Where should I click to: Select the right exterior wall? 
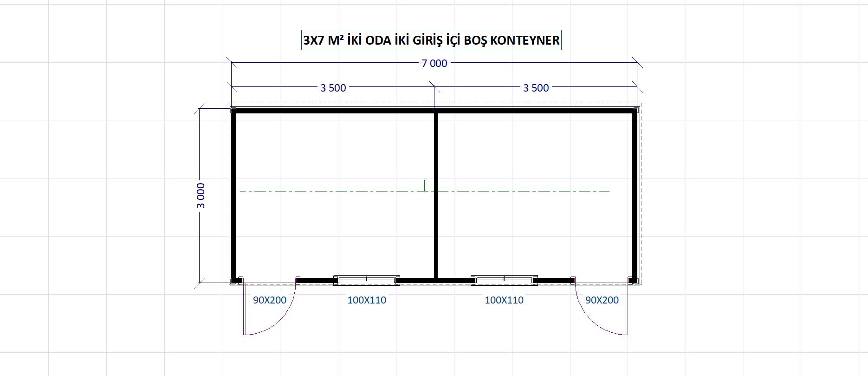pyautogui.click(x=635, y=195)
